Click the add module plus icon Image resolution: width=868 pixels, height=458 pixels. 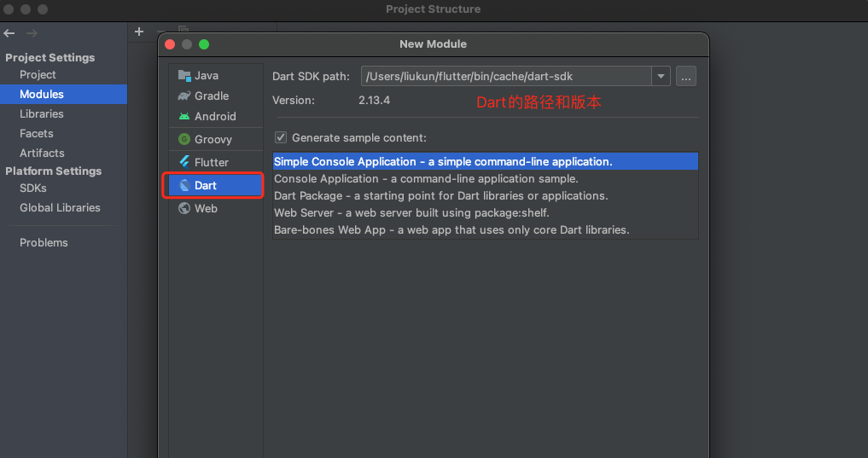click(139, 32)
